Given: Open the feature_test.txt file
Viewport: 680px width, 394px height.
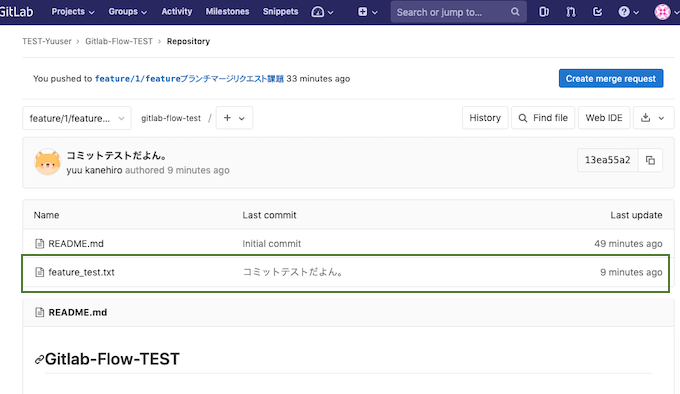Looking at the screenshot, I should coord(81,272).
